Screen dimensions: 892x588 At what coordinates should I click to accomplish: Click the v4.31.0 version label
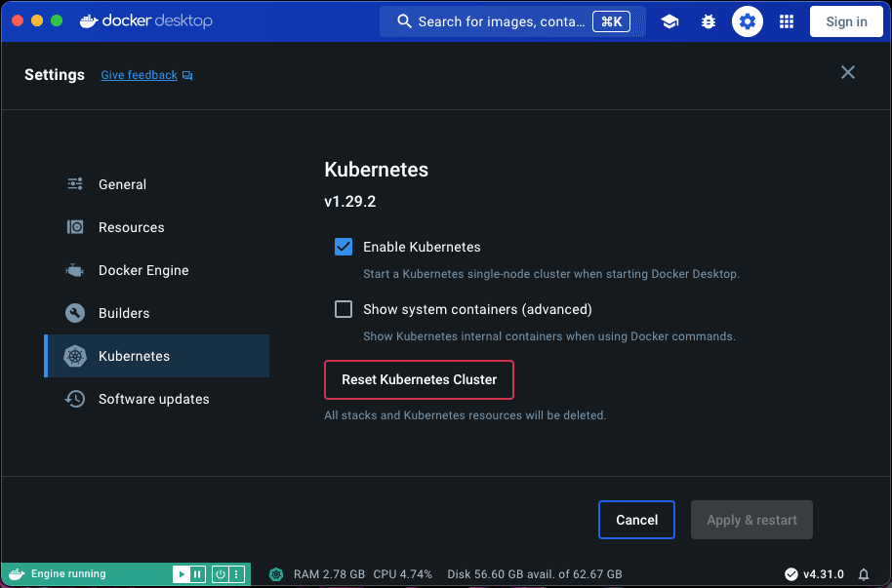[x=823, y=574]
